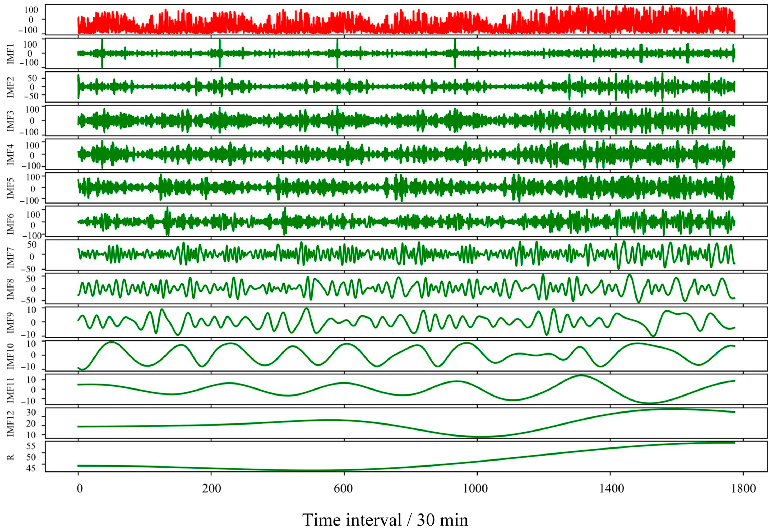This screenshot has width=772, height=532.
Task: Click the residual R label
Action: [x=10, y=457]
